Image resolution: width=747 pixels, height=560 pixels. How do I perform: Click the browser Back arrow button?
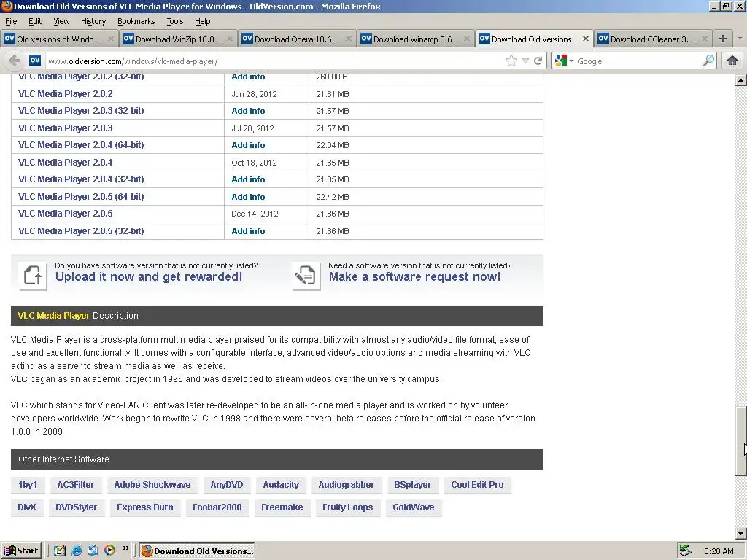pos(15,61)
